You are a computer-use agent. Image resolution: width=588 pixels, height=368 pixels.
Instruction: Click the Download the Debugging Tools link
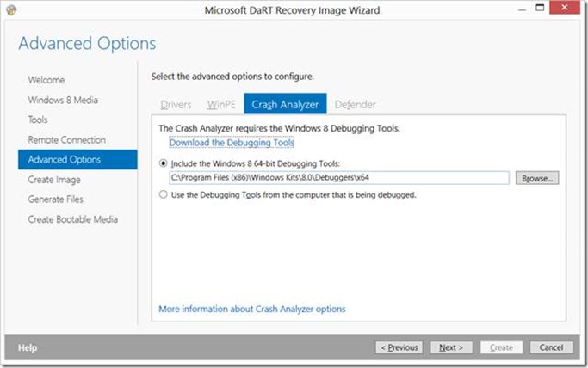click(x=232, y=143)
